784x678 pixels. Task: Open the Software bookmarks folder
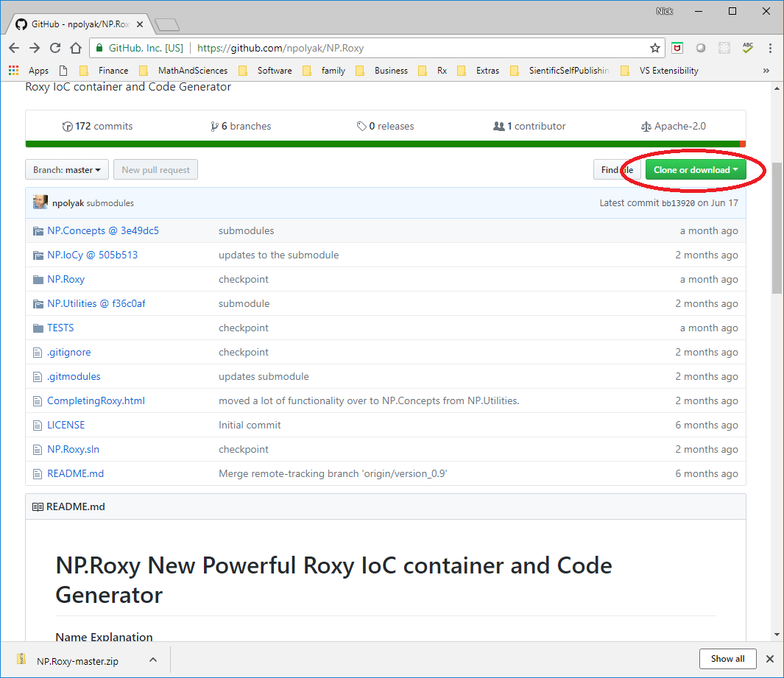pos(265,71)
